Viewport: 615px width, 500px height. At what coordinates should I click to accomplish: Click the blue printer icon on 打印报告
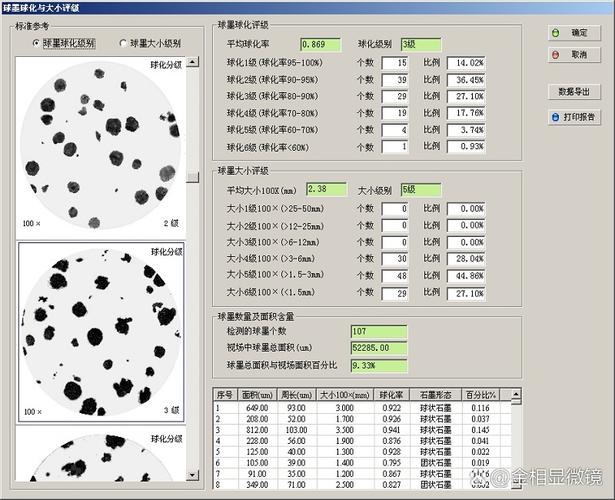pos(555,117)
